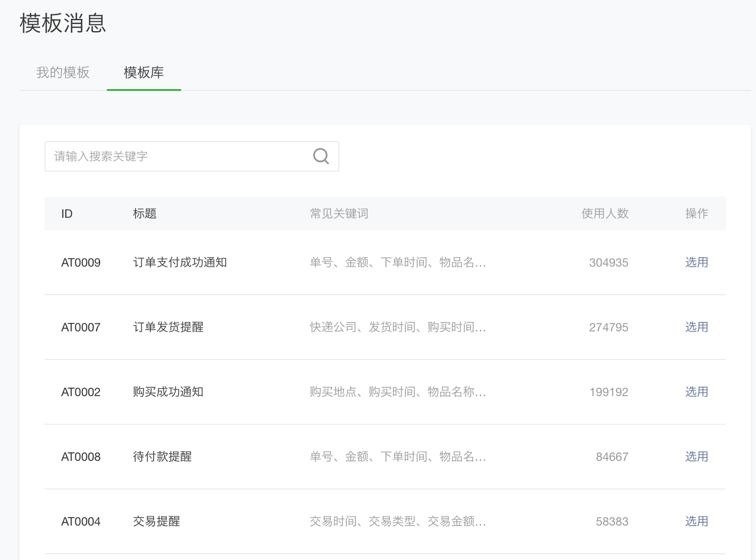Click the ID column header
The height and width of the screenshot is (560, 756).
tap(67, 214)
